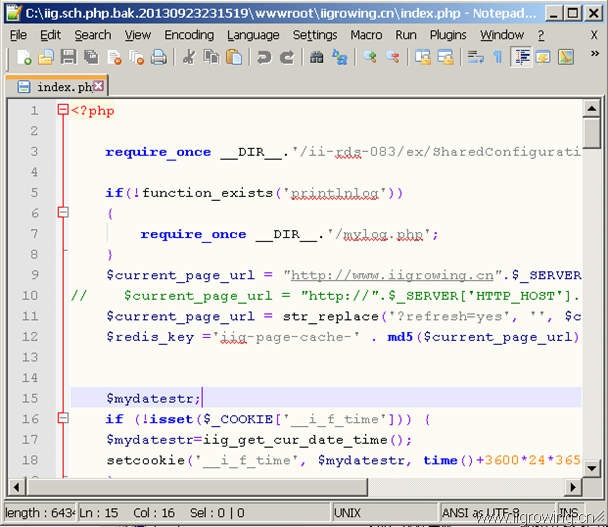Synchronize vertical scrolling icon
Image resolution: width=608 pixels, height=527 pixels.
coord(423,57)
